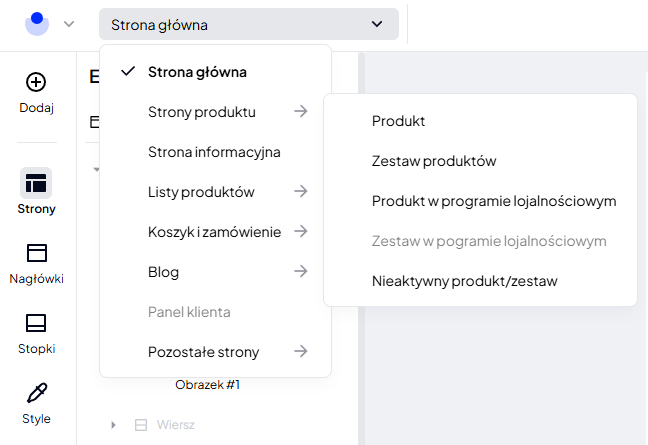This screenshot has height=445, width=648.
Task: Expand the Wiersz tree item arrow
Action: 113,425
